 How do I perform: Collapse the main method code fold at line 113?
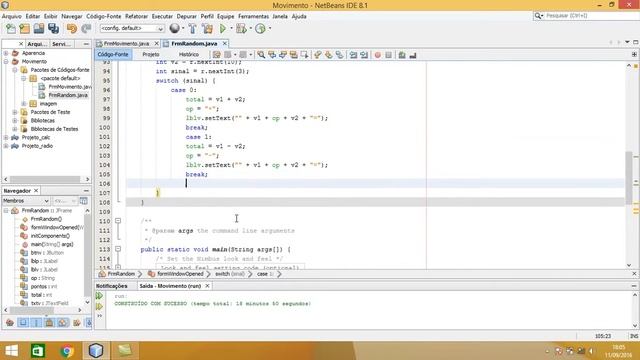[x=118, y=249]
